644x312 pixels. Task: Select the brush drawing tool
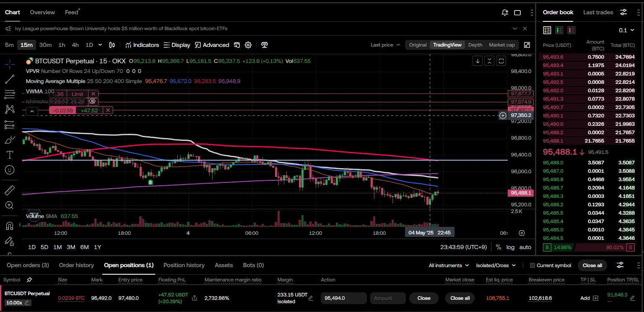click(10, 140)
